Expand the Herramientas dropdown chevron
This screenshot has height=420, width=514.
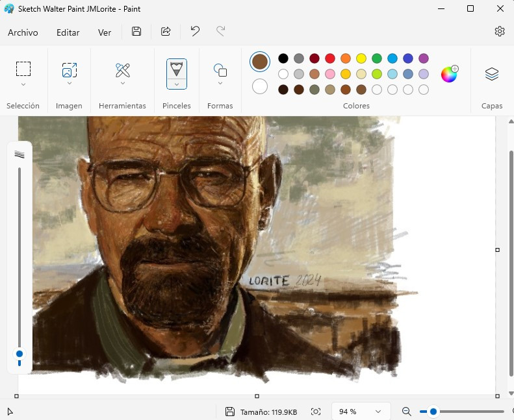[x=123, y=83]
